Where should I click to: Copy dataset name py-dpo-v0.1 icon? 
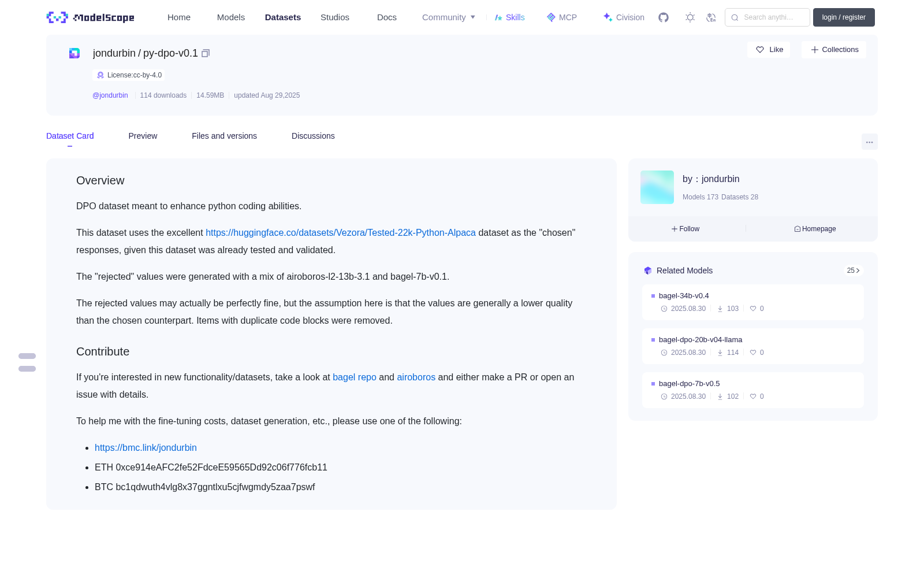click(206, 53)
